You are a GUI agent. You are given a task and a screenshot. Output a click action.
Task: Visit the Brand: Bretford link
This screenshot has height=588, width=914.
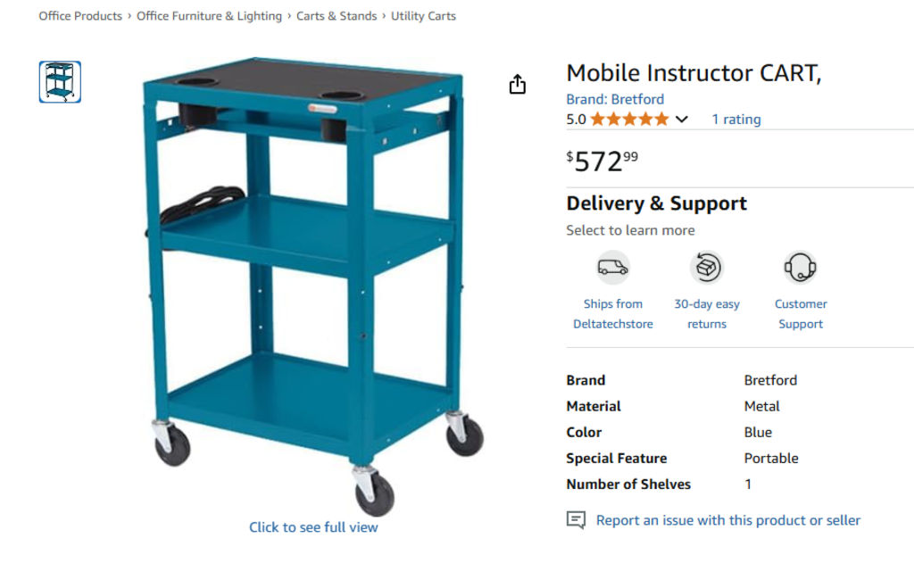tap(615, 99)
